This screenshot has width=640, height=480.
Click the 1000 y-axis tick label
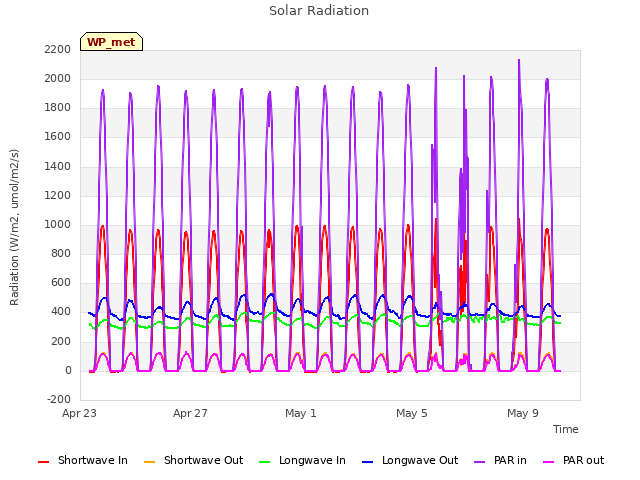click(58, 224)
